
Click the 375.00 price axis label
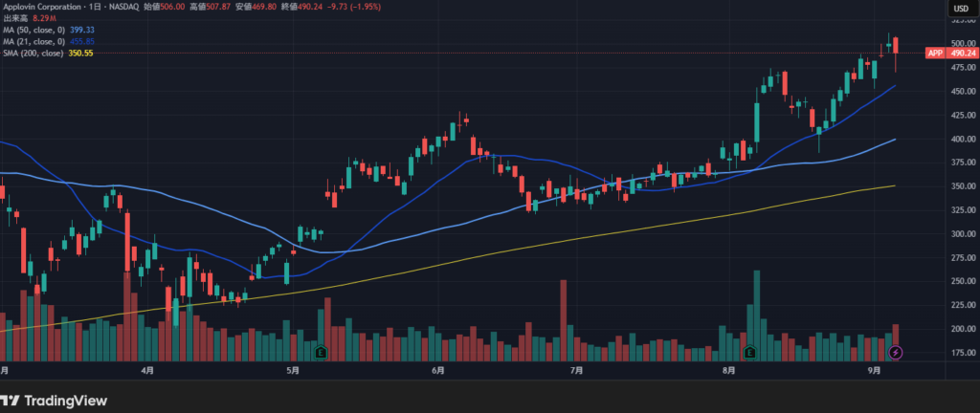click(x=963, y=163)
